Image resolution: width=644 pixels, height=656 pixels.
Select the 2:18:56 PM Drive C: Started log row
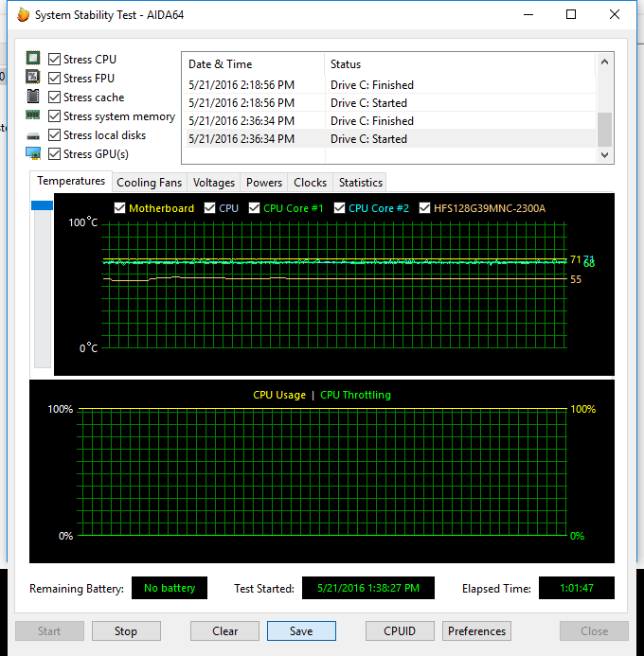click(x=389, y=103)
